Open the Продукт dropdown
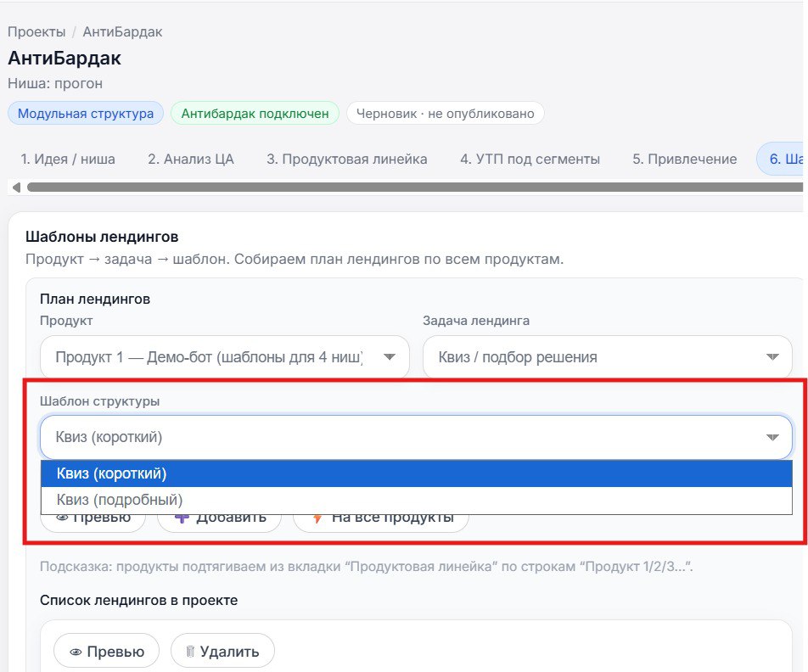Image resolution: width=808 pixels, height=672 pixels. click(x=225, y=356)
